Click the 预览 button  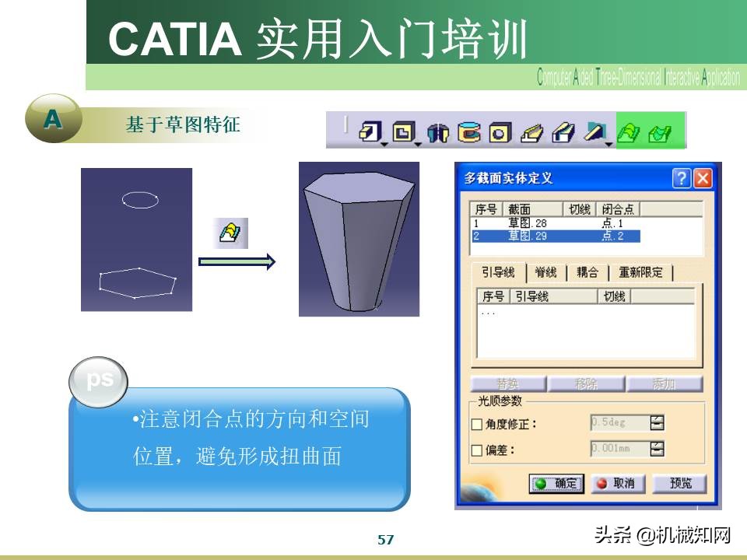(680, 483)
